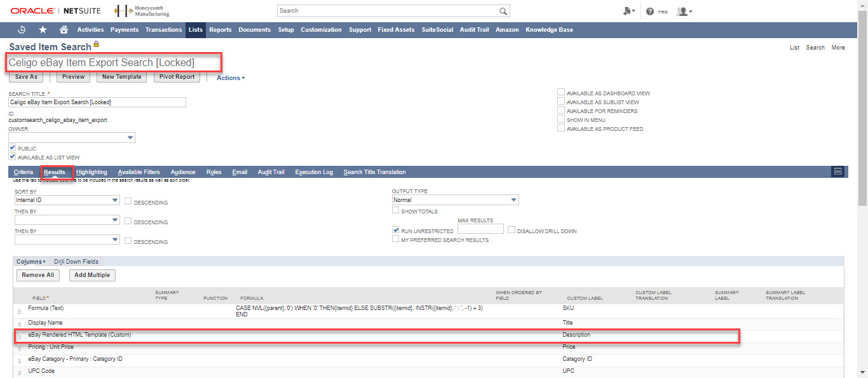Switch to the Results tab
868x378 pixels.
[55, 172]
